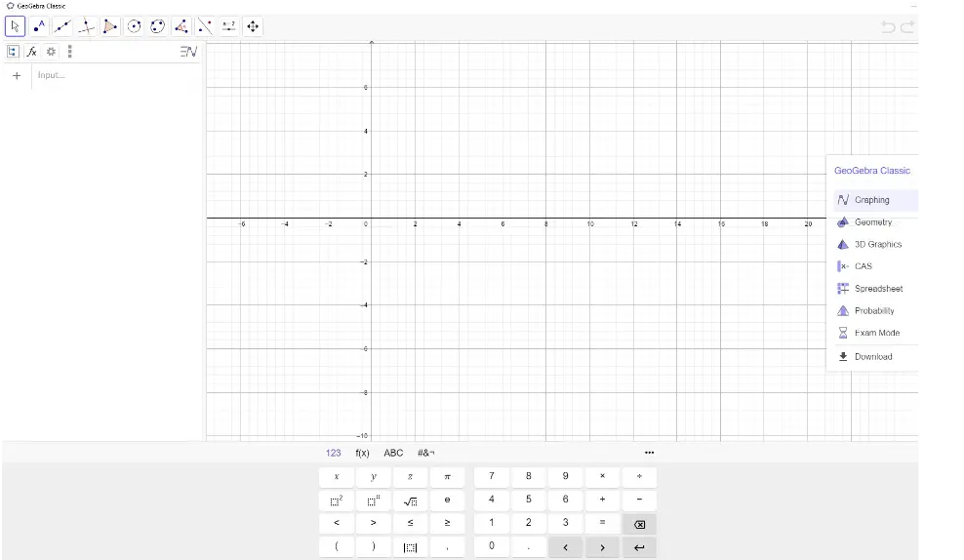964x560 pixels.
Task: Tap the left cursor arrow key
Action: pos(565,547)
